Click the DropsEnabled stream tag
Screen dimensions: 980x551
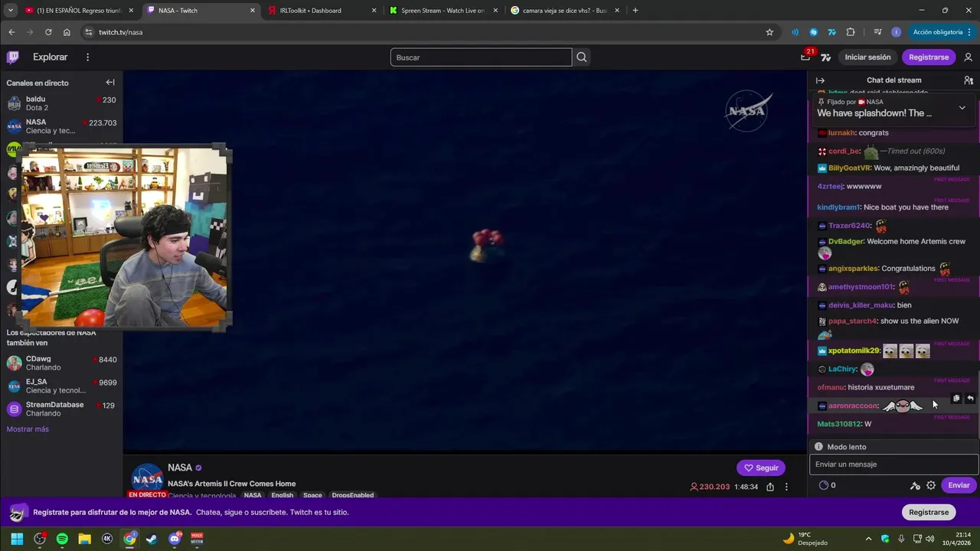(x=353, y=496)
